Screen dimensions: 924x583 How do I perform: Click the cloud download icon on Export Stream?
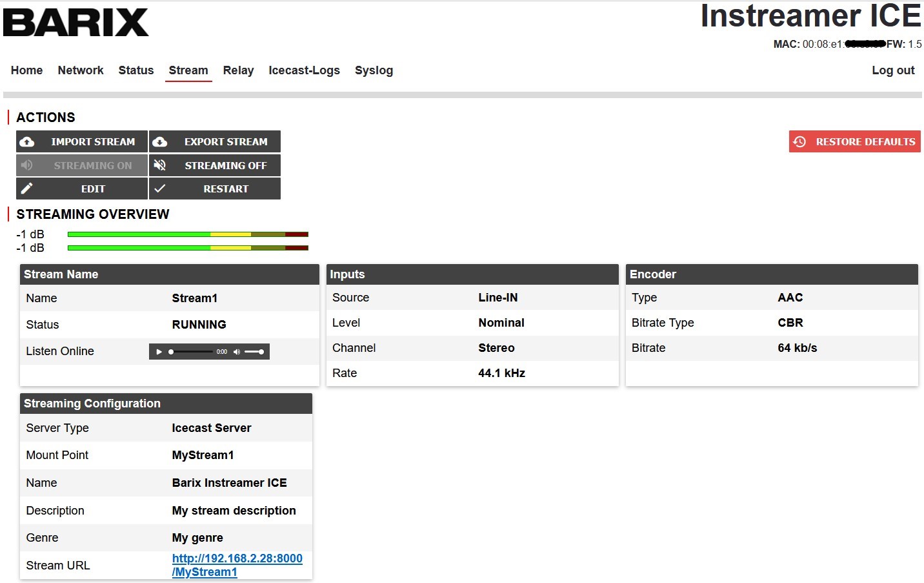coord(160,142)
